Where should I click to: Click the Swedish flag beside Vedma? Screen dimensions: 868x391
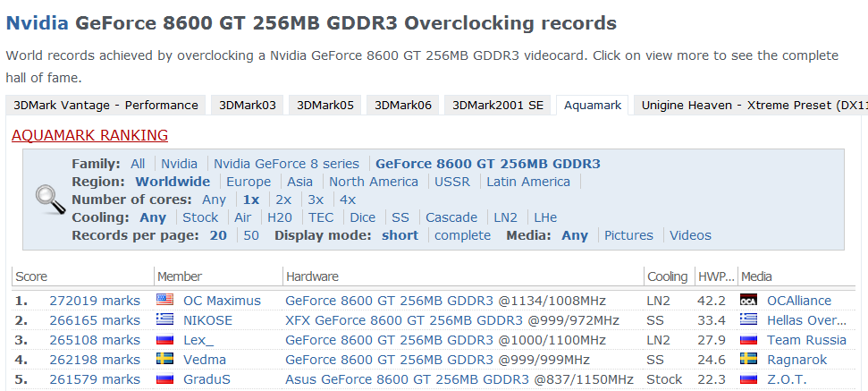[x=165, y=360]
